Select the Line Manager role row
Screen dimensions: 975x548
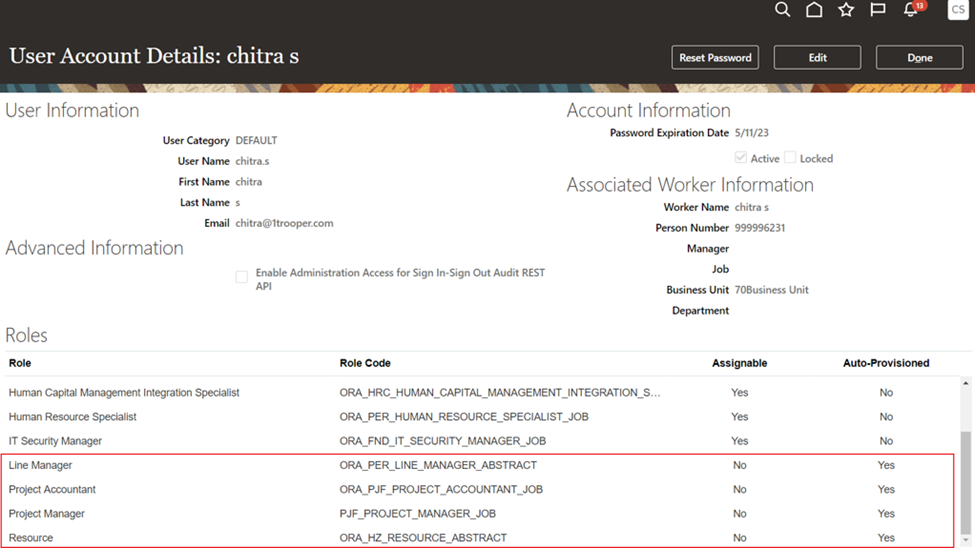tap(41, 466)
